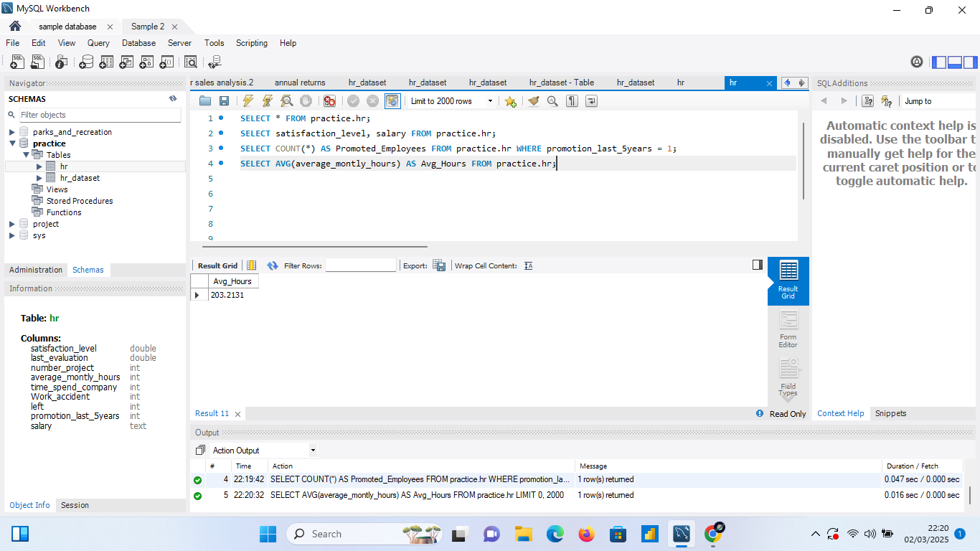Open the Form Editor view
The height and width of the screenshot is (551, 980).
(788, 330)
